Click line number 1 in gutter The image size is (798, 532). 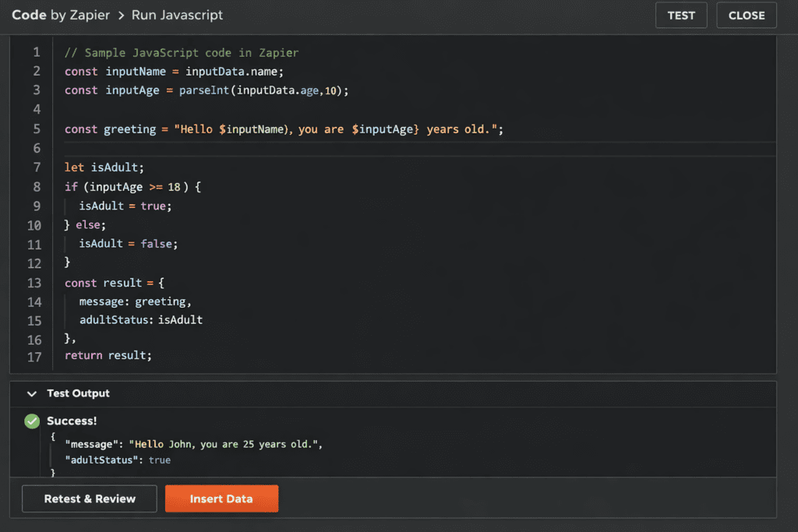click(37, 52)
